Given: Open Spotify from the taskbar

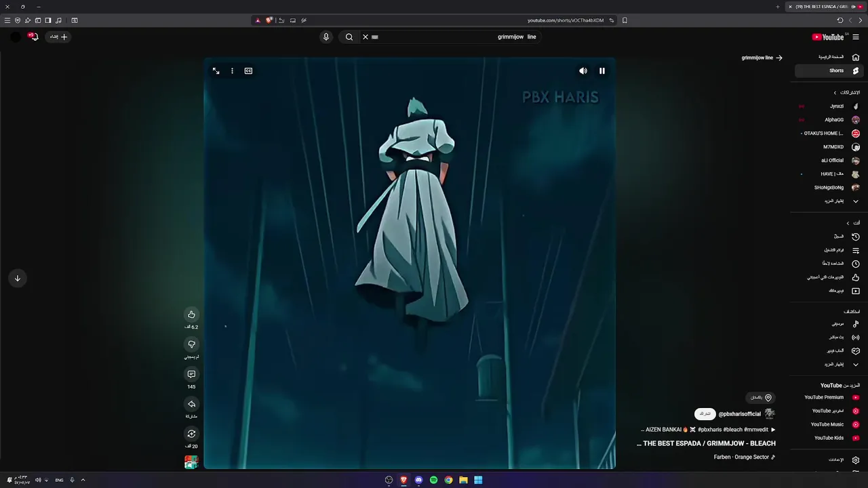Looking at the screenshot, I should [433, 480].
